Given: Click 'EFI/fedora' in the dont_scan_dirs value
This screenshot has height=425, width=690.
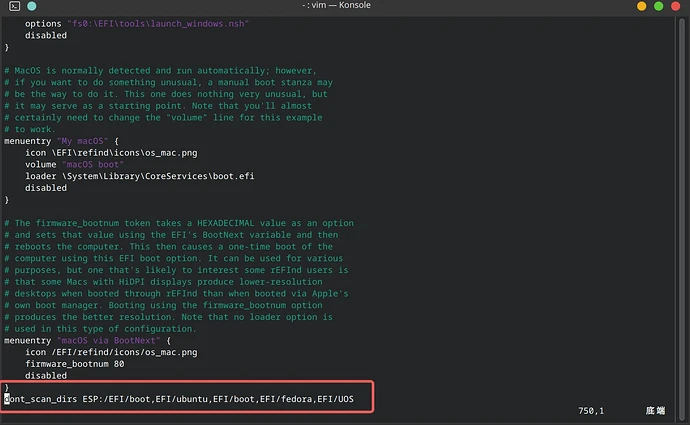Looking at the screenshot, I should [288, 399].
